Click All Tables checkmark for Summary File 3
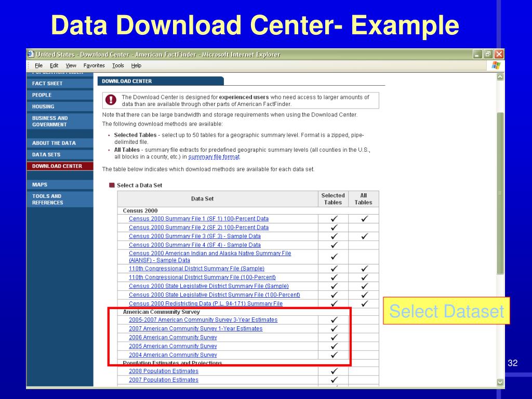Viewport: 532px width, 399px height. pos(364,236)
